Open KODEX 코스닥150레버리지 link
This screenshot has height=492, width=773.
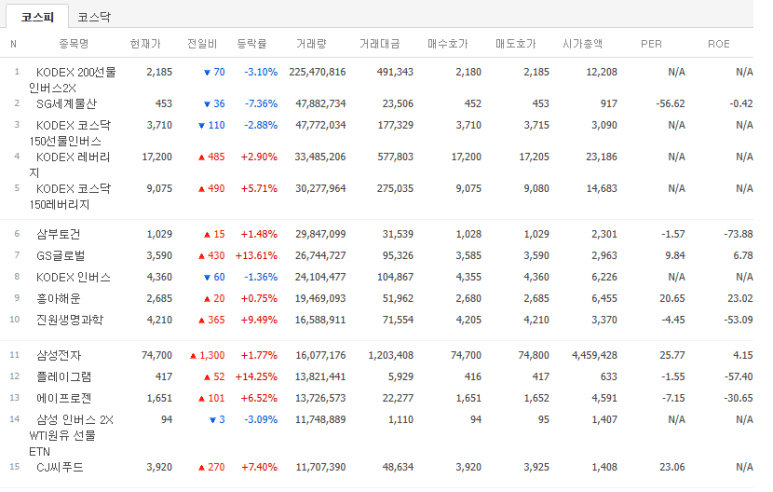(70, 196)
